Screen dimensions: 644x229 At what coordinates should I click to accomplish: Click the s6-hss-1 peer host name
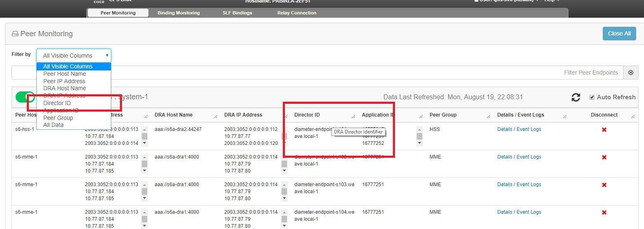[x=25, y=129]
